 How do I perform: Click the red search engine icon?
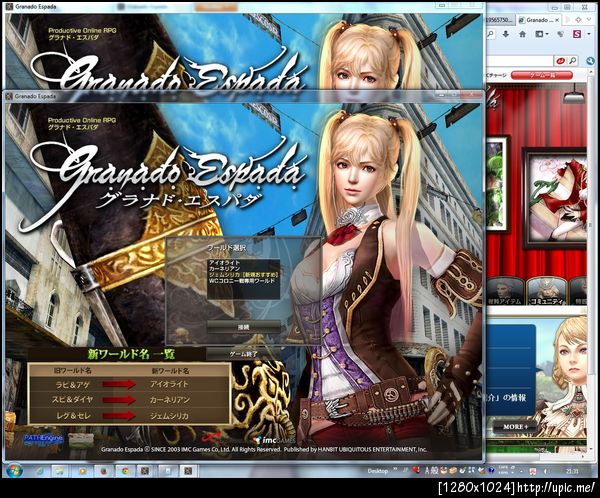tap(561, 60)
